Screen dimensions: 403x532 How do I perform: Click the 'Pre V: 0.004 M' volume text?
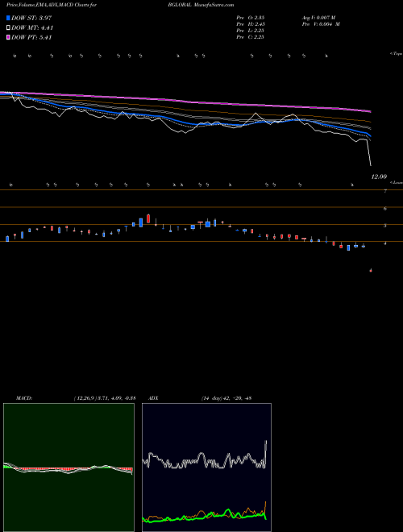[x=321, y=24]
